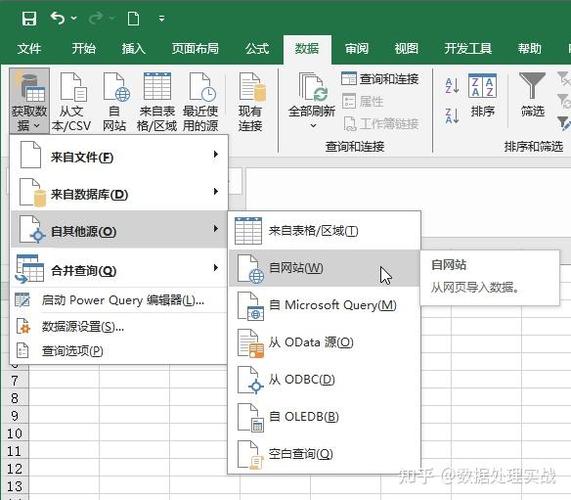Click the Undo arrow icon

(58, 18)
